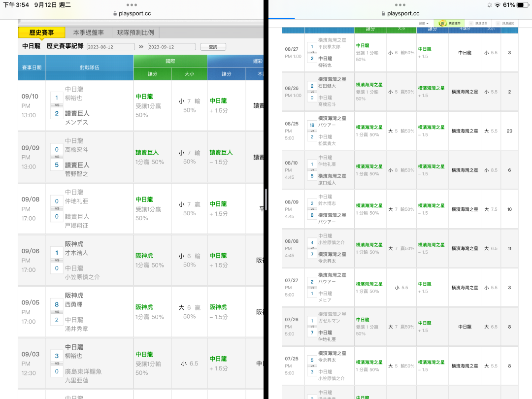
Task: Tap the 下午3:54 clock in status bar
Action: (x=16, y=5)
